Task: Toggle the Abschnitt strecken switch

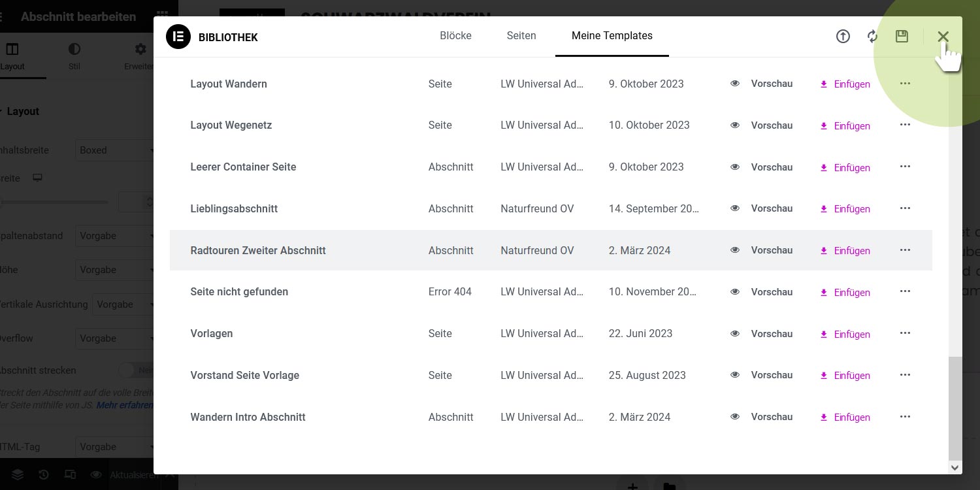Action: pyautogui.click(x=135, y=370)
